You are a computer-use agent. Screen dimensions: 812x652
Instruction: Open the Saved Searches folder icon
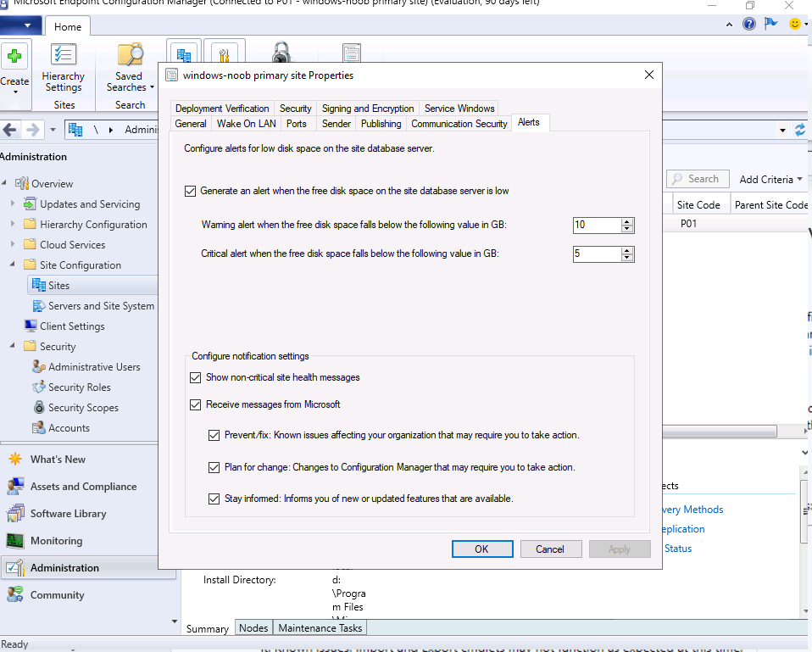(130, 55)
